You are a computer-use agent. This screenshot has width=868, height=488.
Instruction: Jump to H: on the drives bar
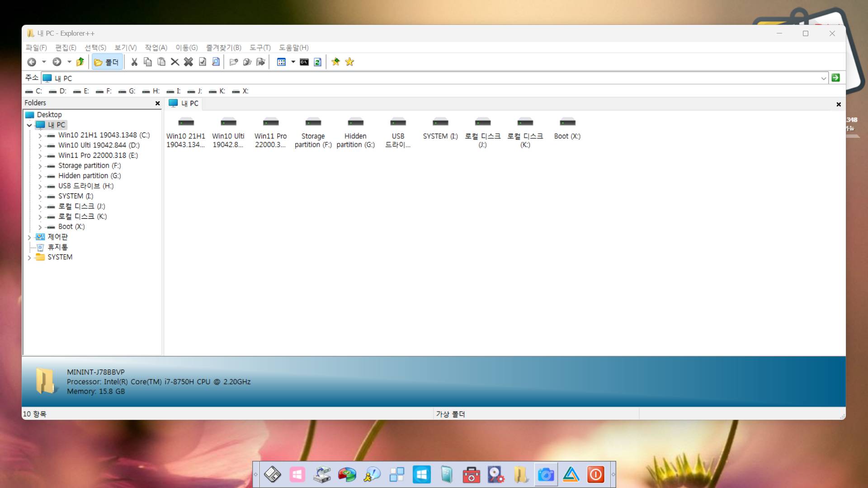tap(151, 91)
